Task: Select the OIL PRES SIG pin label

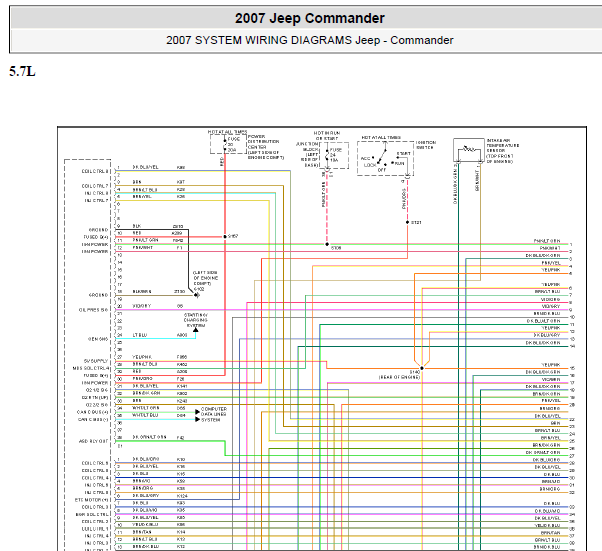Action: (x=94, y=310)
